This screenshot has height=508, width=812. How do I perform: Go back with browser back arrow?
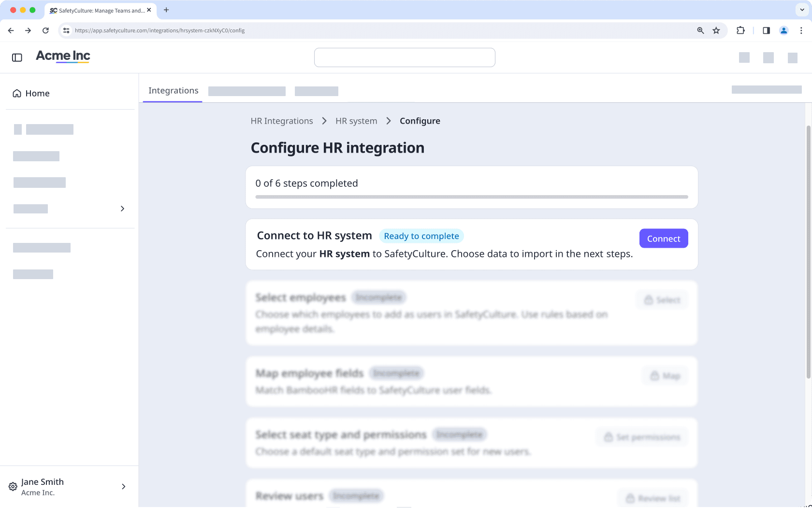[x=11, y=30]
